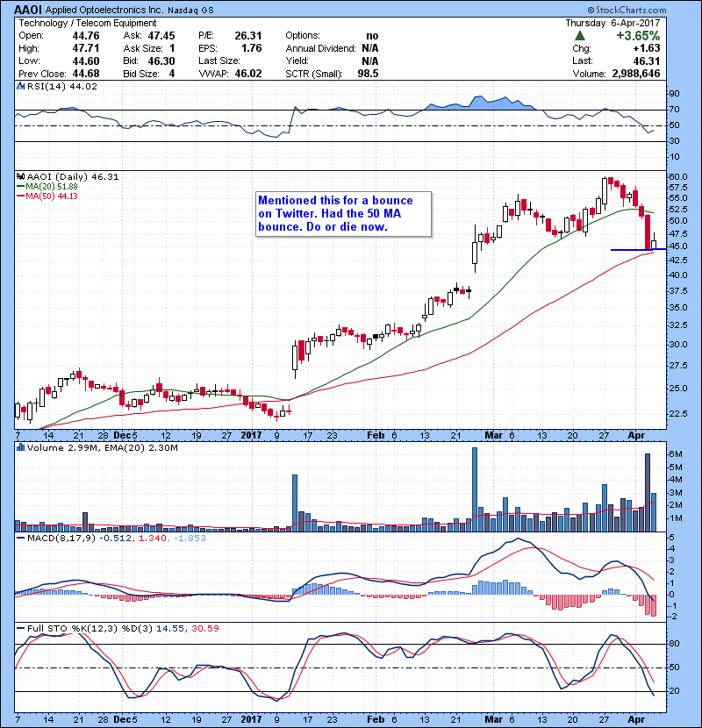Screen dimensions: 702x728
Task: Click the Open value 44.76
Action: [86, 36]
